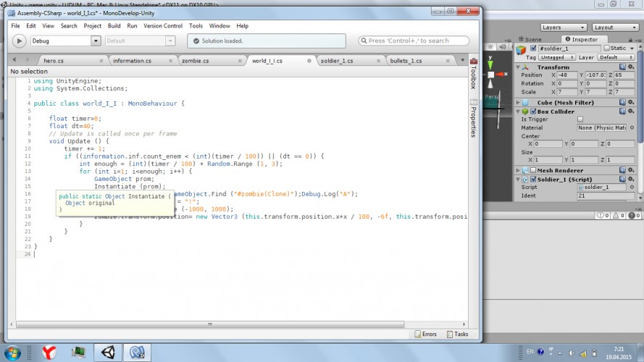644x362 pixels.
Task: Open Mesh Renderer help book icon
Action: tap(623, 170)
